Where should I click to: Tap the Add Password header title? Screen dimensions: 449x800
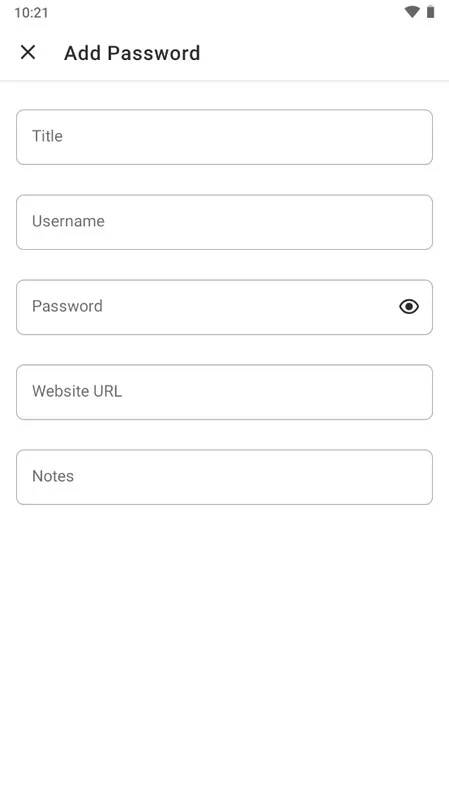click(x=132, y=53)
